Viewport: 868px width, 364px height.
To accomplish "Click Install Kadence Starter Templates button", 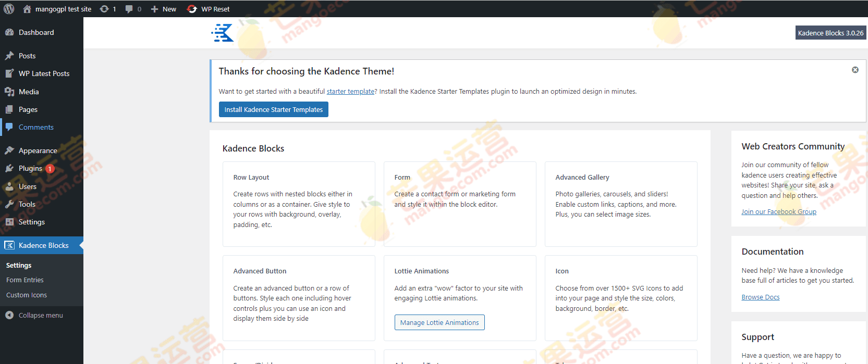I will tap(274, 109).
